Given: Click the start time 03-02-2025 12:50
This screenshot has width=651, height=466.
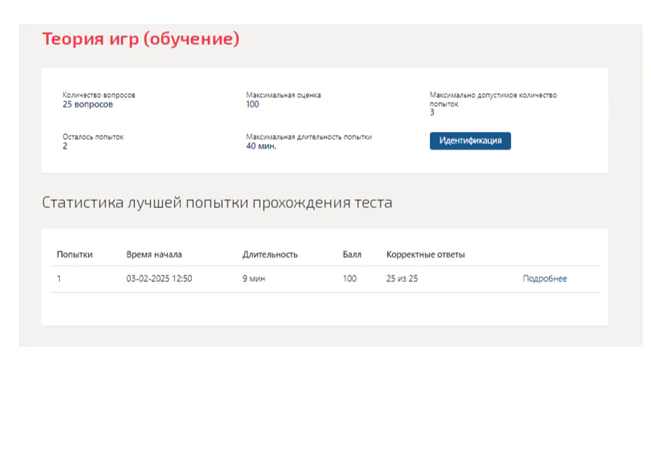Looking at the screenshot, I should tap(159, 279).
